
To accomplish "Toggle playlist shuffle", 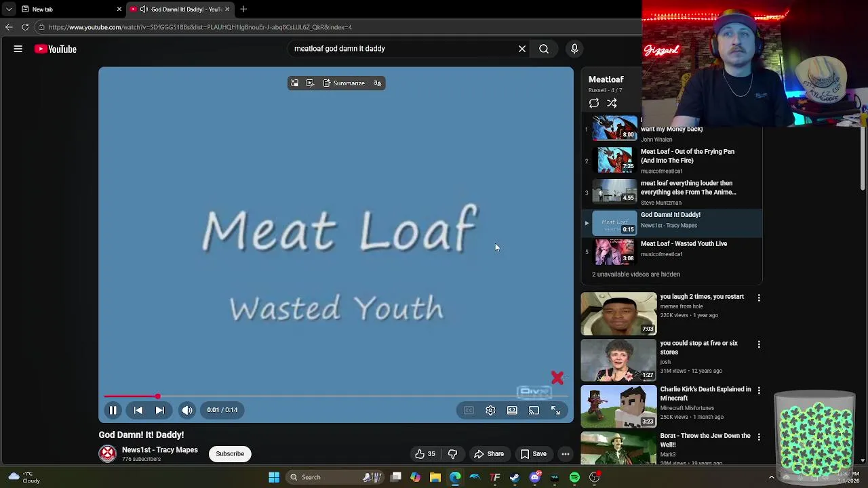I will pos(612,103).
